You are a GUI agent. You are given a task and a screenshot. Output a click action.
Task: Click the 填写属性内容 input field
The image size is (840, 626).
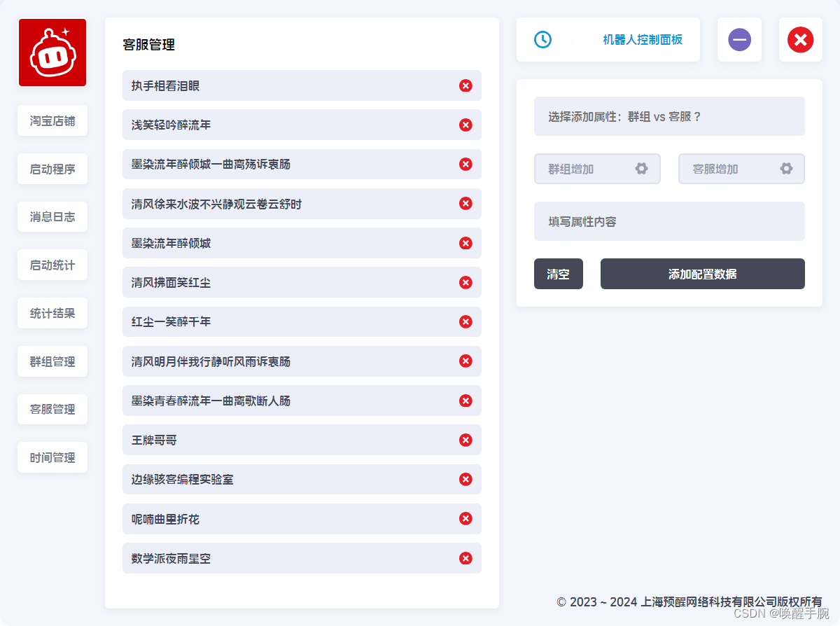(x=669, y=221)
